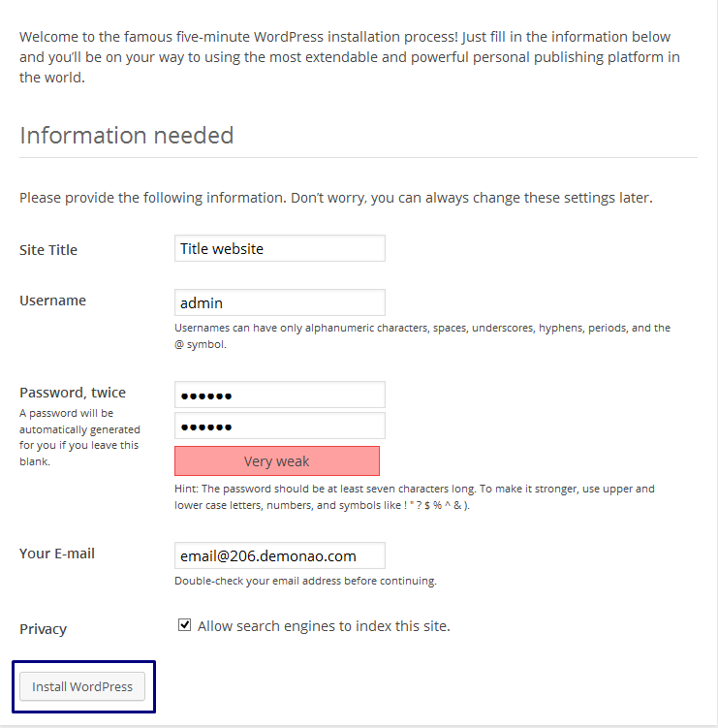Viewport: 718px width, 728px height.
Task: Click the automatically generated password note
Action: pos(79,437)
